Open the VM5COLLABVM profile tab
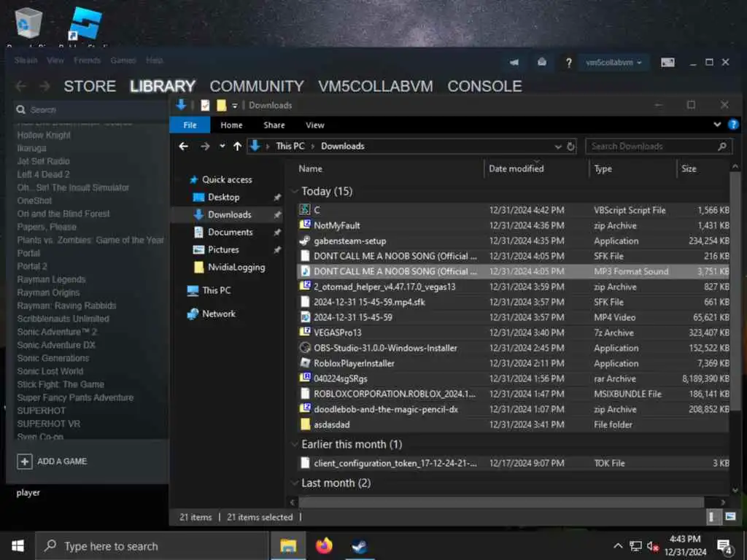The height and width of the screenshot is (560, 747). (376, 86)
